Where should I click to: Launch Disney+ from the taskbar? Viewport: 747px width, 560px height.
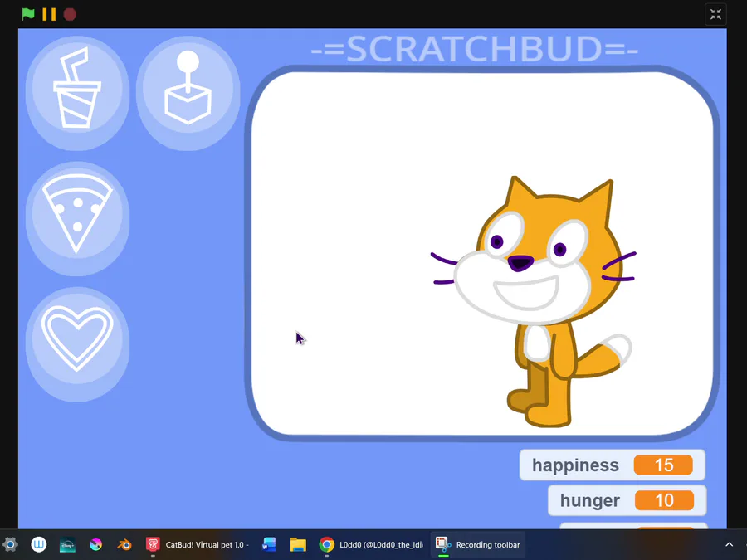(x=67, y=544)
